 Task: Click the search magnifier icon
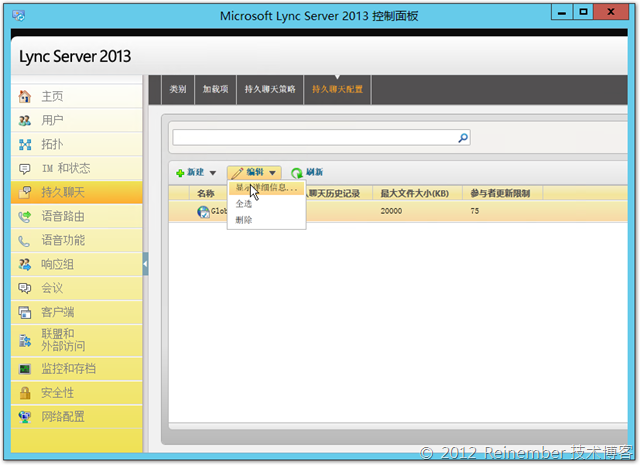pyautogui.click(x=463, y=138)
